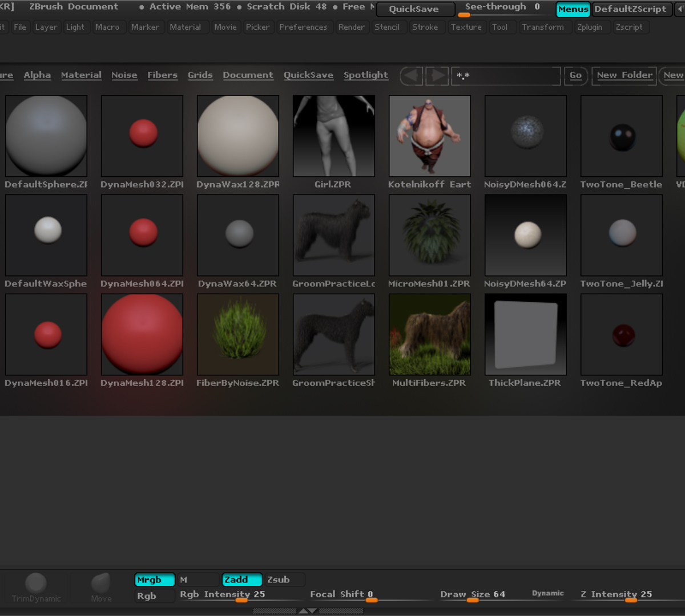Switch to the Noise tab

124,75
